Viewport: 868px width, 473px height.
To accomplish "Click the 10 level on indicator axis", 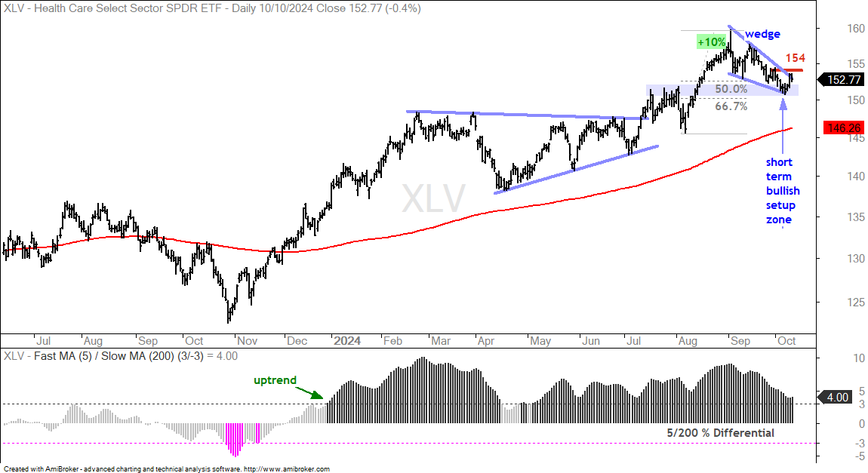I will coord(859,358).
